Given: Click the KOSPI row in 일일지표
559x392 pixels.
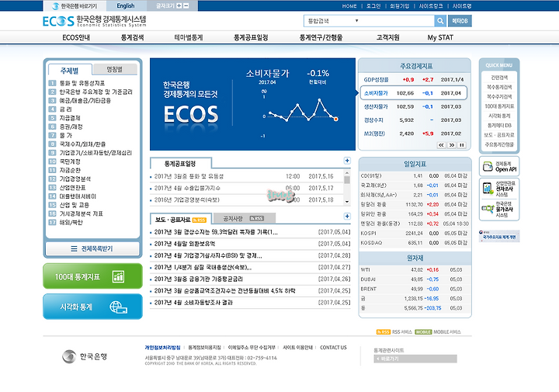Looking at the screenshot, I should 415,233.
